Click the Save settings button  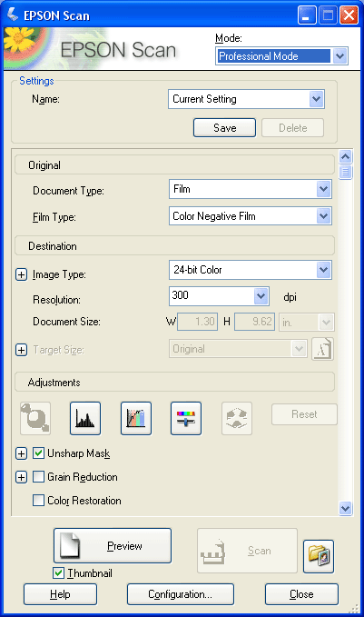(224, 128)
